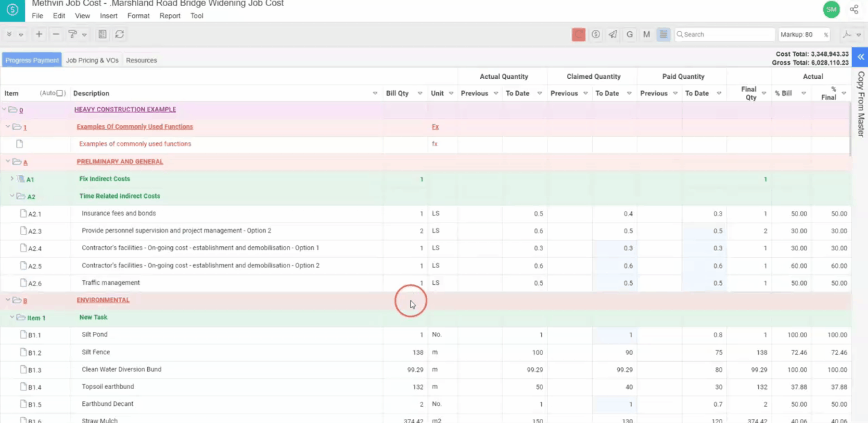Click the plus add row icon

pyautogui.click(x=39, y=34)
